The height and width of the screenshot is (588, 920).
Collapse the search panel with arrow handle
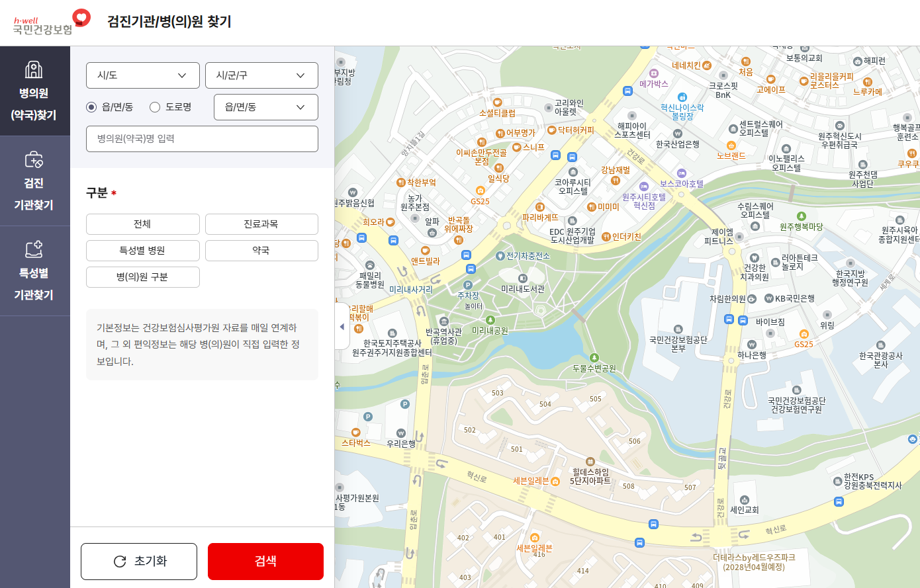pyautogui.click(x=342, y=326)
